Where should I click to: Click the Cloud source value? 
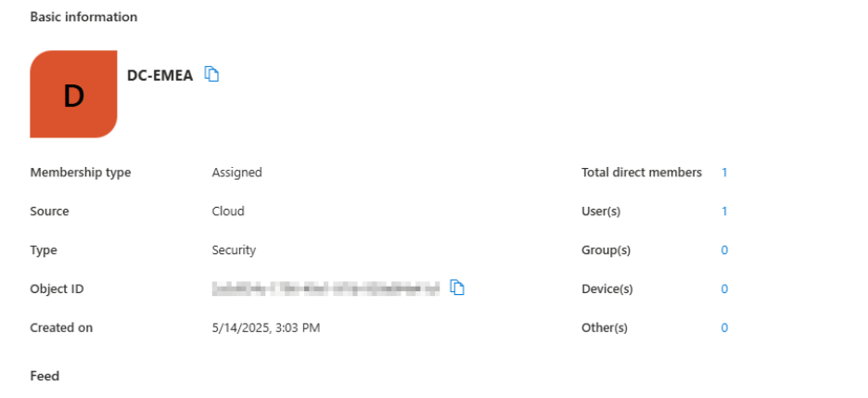pos(228,212)
